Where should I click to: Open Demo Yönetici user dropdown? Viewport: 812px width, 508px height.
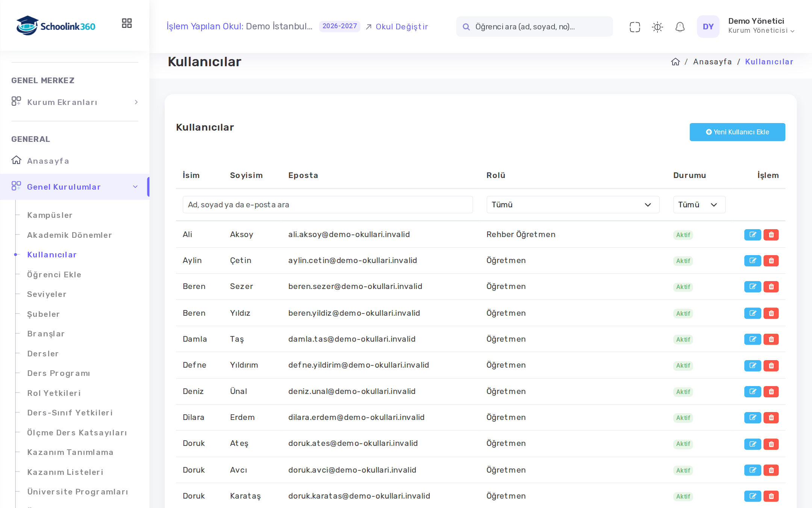(x=761, y=26)
